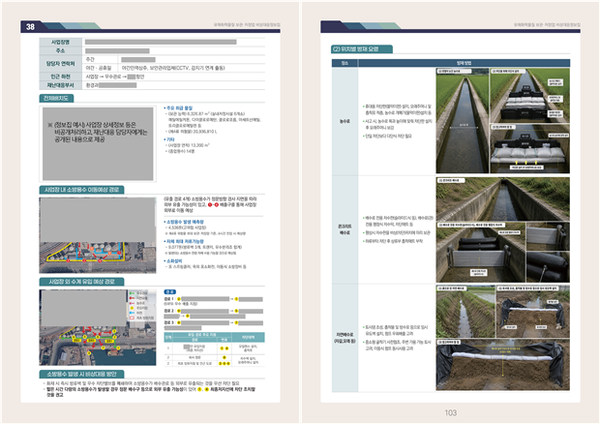The image size is (600, 424).
Task: Click the teal header of the inflow points table
Action: [x=214, y=337]
